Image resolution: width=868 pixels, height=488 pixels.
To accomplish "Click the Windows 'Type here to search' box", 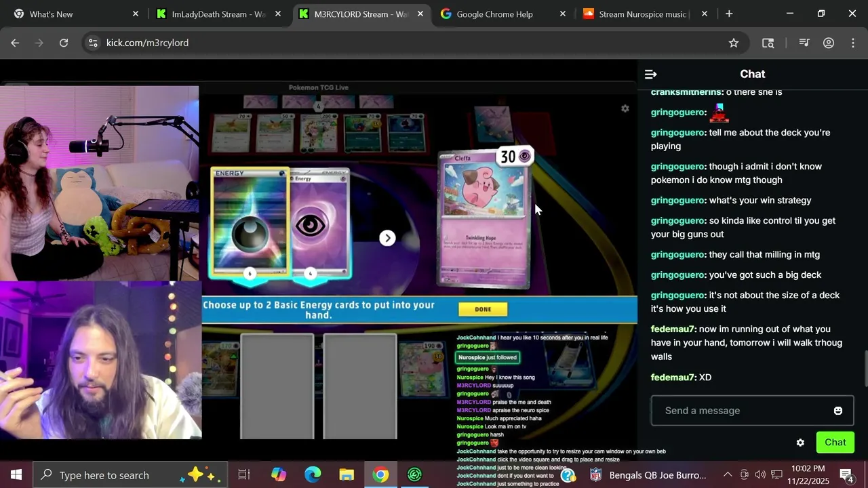I will pos(129,475).
